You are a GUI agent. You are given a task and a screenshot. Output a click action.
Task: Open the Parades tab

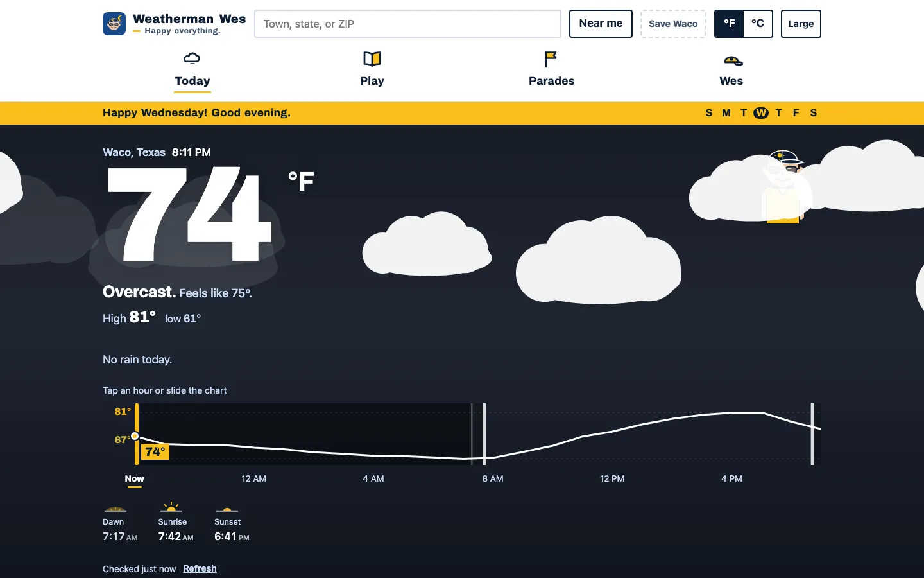click(552, 71)
